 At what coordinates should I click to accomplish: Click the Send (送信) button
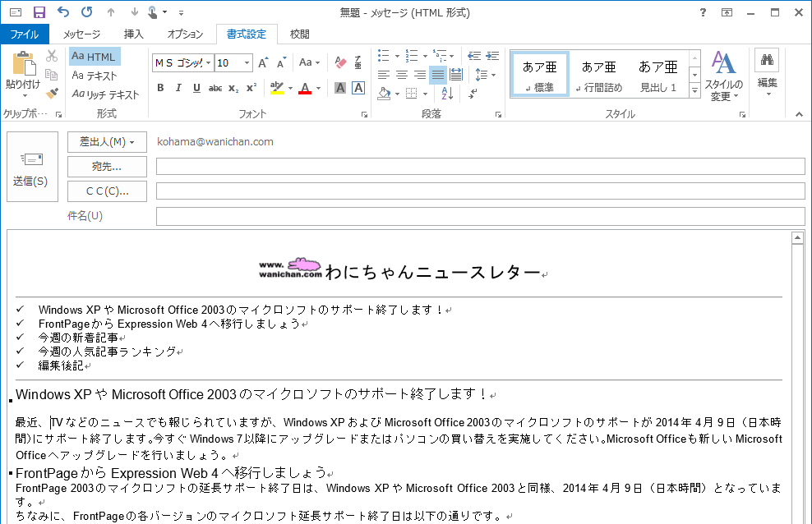coord(32,167)
